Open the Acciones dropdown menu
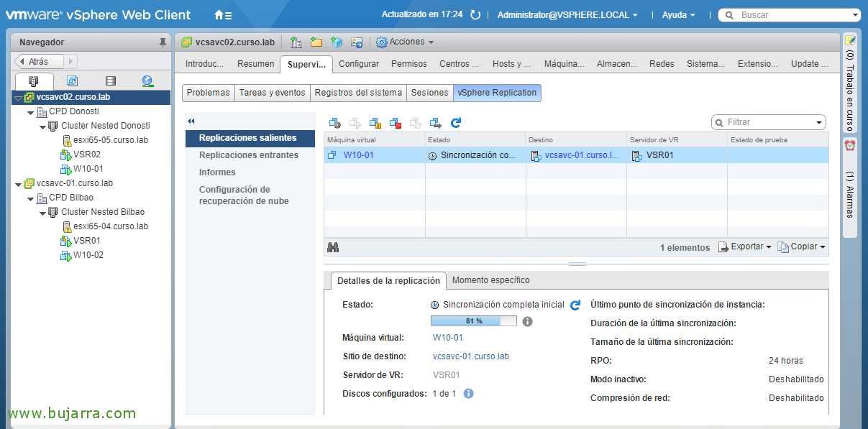 (405, 42)
